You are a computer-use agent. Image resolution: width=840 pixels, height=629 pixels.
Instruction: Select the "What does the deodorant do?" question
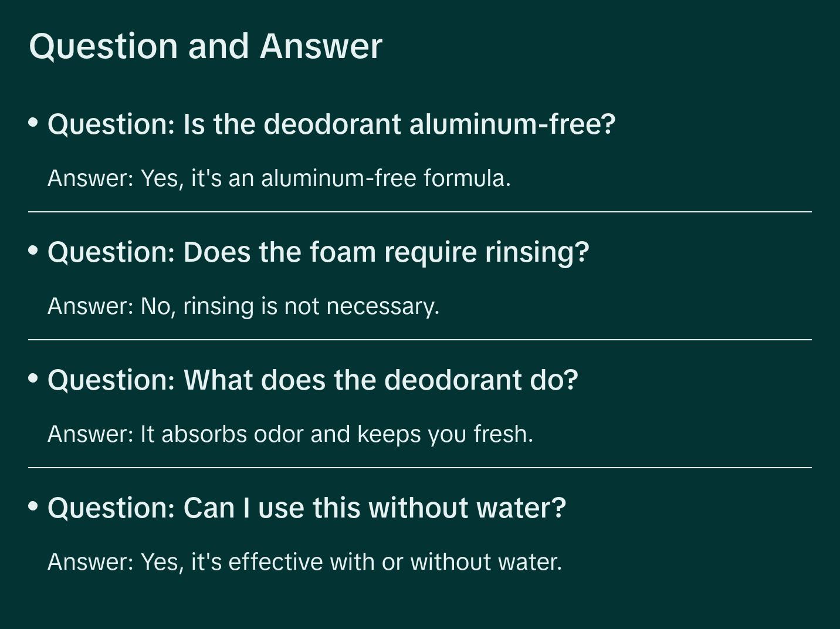click(x=313, y=380)
